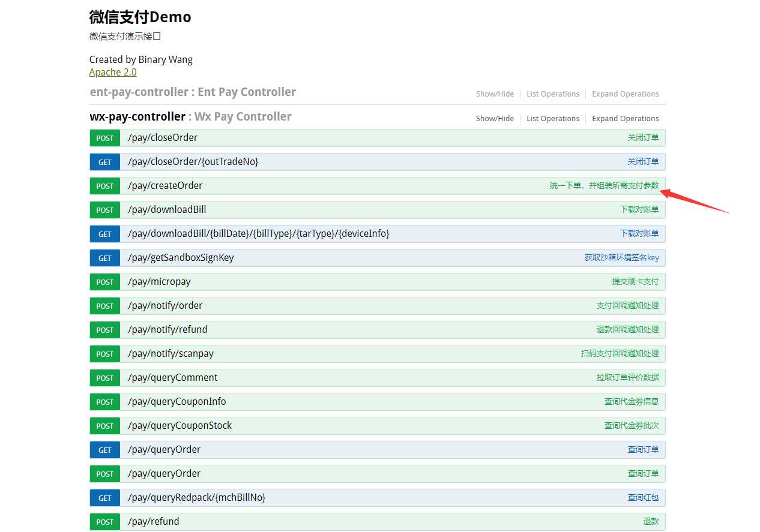Expand the POST /pay/downloadBill path

[167, 210]
